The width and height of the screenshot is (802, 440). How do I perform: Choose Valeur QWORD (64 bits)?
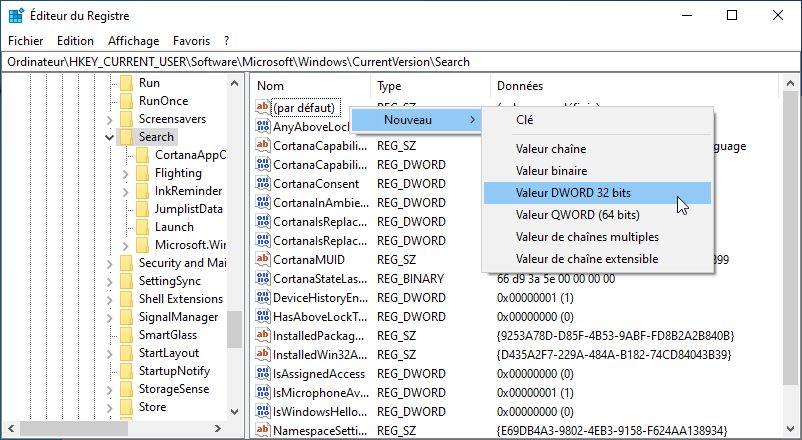pyautogui.click(x=597, y=215)
